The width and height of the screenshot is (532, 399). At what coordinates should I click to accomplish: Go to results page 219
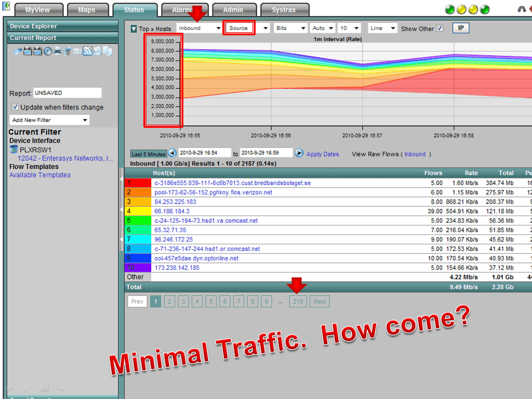tap(298, 301)
